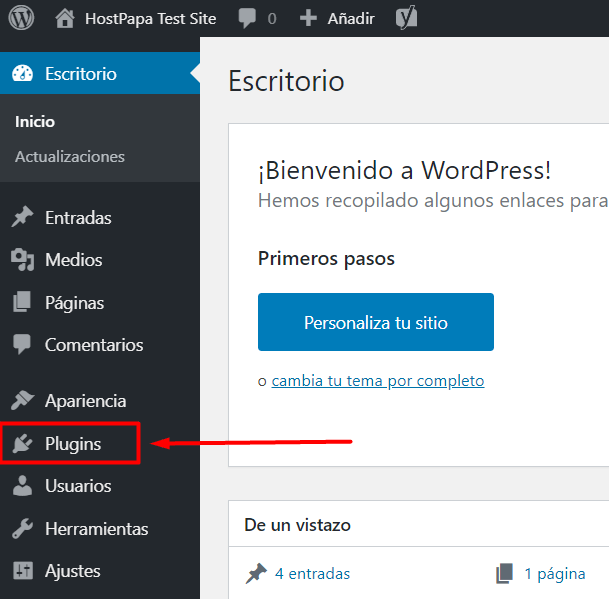Click the Escritorio dashboard gauge icon
Image resolution: width=609 pixels, height=599 pixels.
click(23, 73)
